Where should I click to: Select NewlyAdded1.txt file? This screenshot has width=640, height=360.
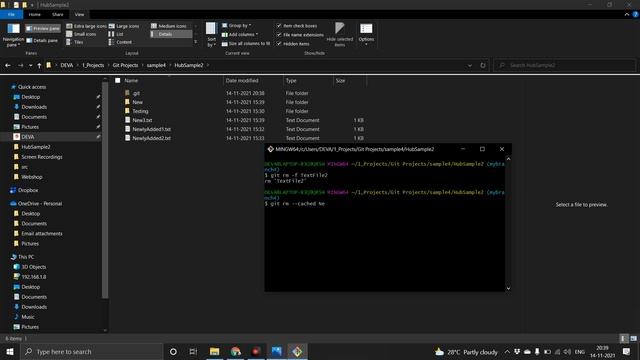point(151,129)
